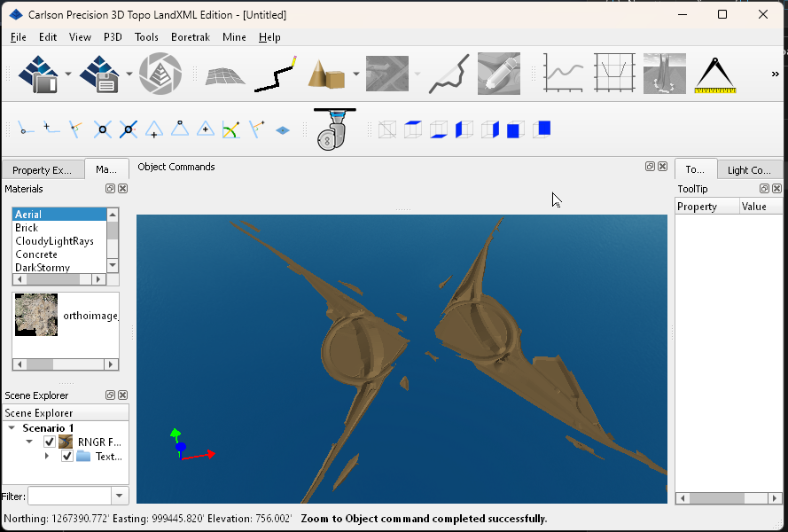788x532 pixels.
Task: Open the cross-section graph tool
Action: (x=614, y=74)
